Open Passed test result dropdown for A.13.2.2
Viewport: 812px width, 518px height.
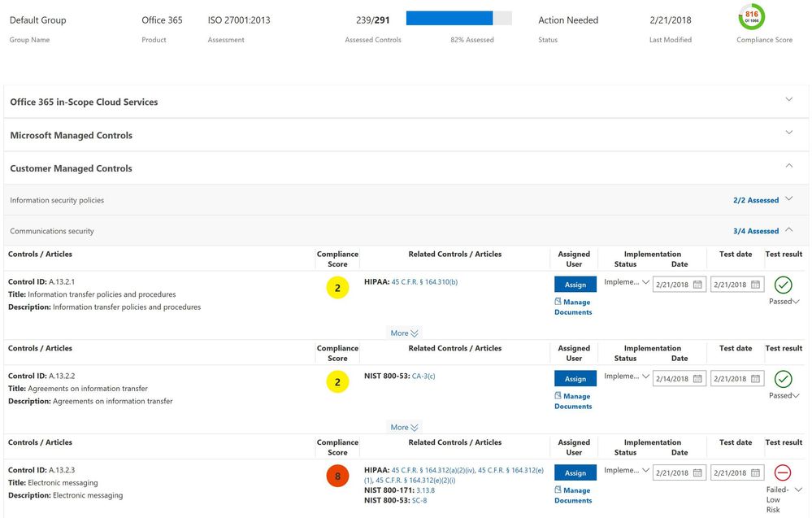click(x=784, y=396)
